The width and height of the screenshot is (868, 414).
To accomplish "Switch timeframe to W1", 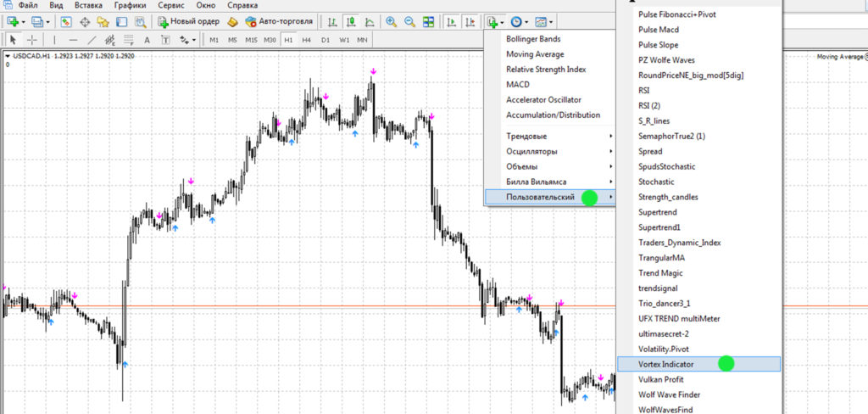I will (x=344, y=40).
